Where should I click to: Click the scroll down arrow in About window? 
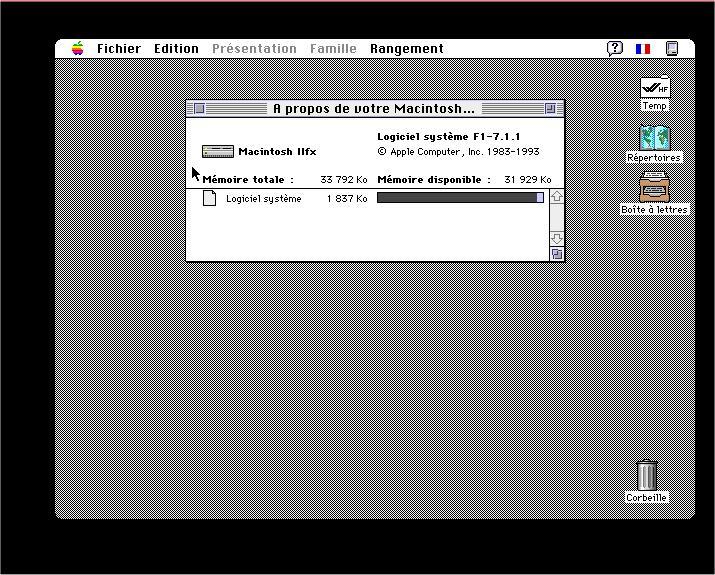click(x=557, y=238)
